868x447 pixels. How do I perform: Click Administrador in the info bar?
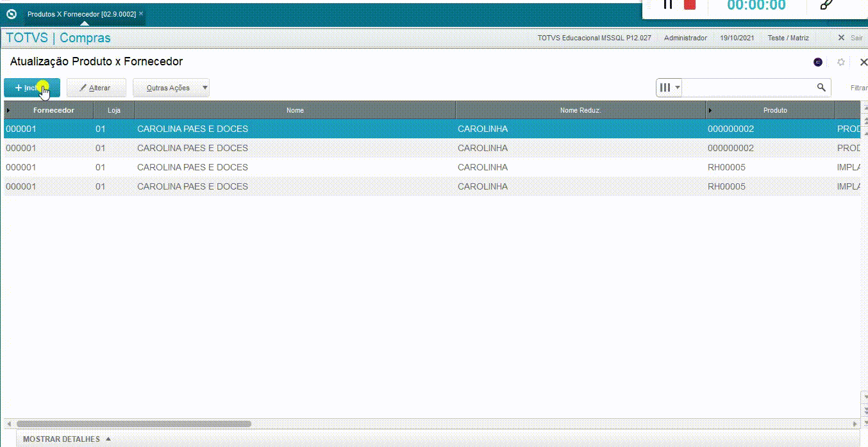point(685,38)
